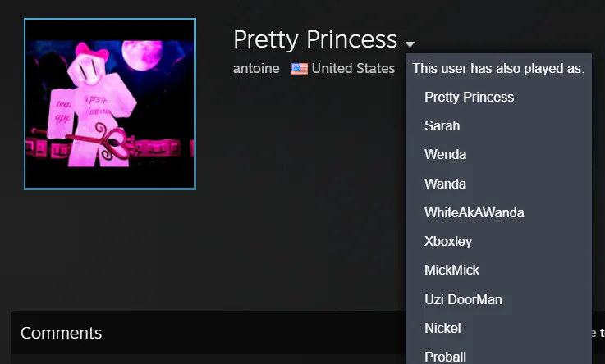
Task: Select Uzi DoorMan in the alias list
Action: [463, 299]
